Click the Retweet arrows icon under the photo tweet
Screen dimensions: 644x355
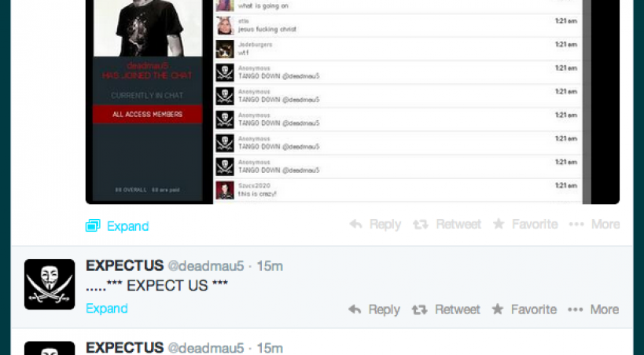pyautogui.click(x=421, y=224)
